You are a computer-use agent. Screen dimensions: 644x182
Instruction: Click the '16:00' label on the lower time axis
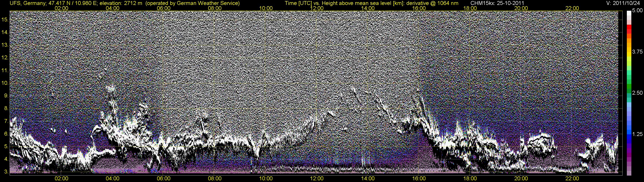coord(419,179)
